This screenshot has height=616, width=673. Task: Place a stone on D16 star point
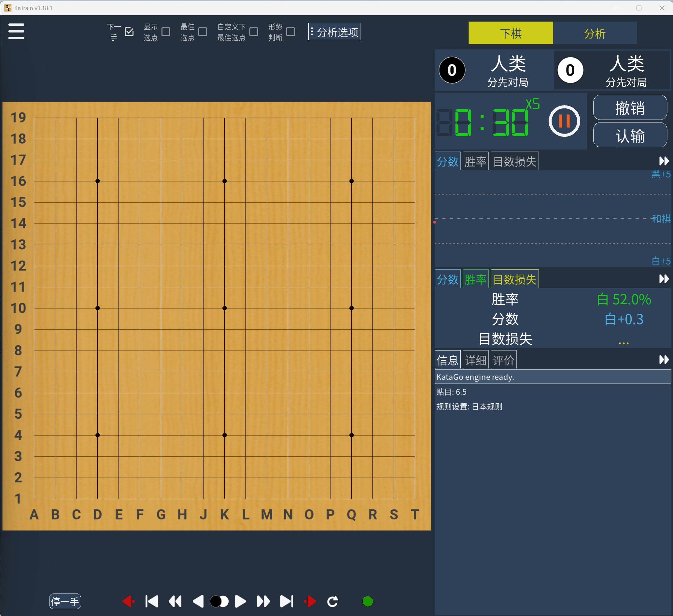coord(97,181)
